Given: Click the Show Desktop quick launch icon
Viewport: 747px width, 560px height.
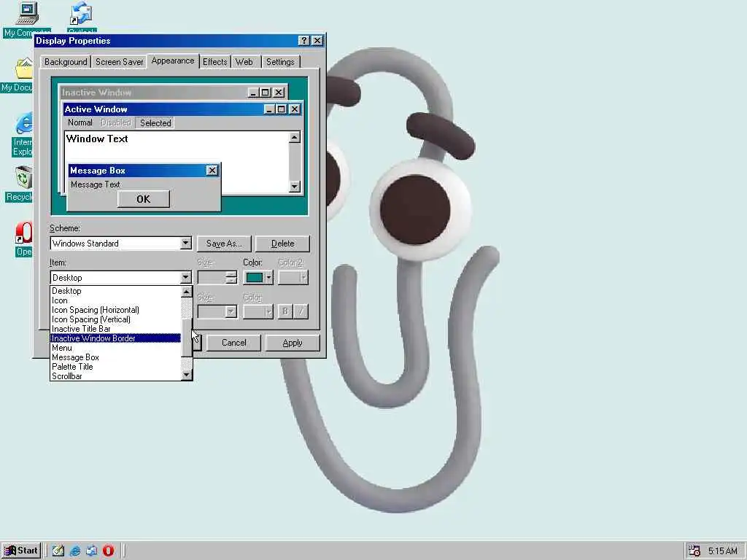Looking at the screenshot, I should pos(58,551).
